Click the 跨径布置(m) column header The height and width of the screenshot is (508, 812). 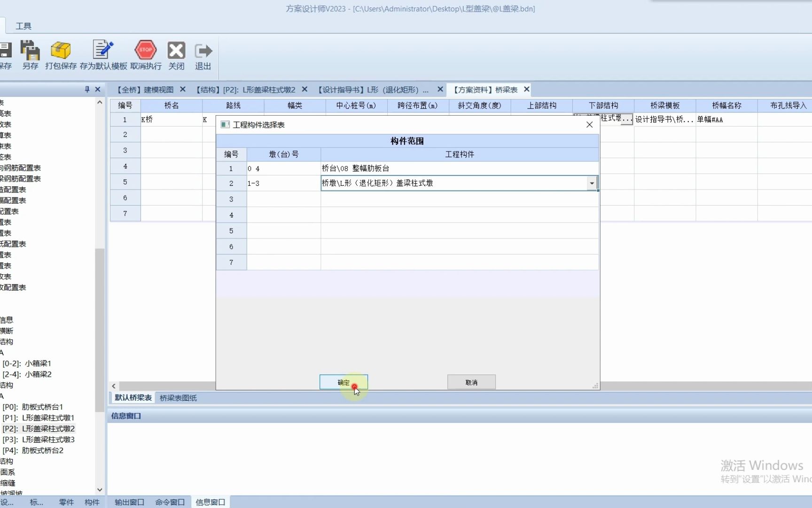click(x=418, y=105)
